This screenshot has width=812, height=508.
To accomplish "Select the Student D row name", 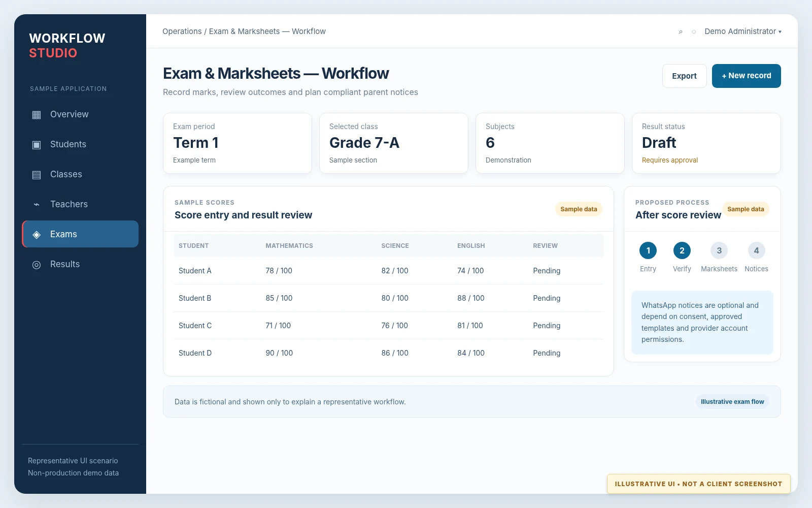I will [x=195, y=353].
